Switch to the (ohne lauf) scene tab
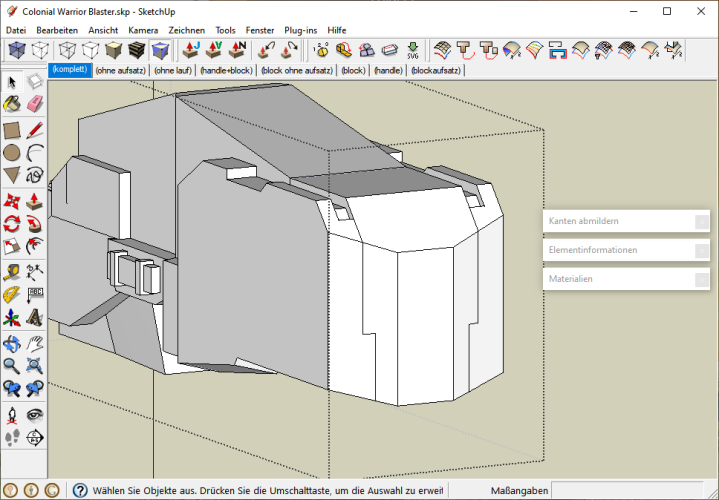The width and height of the screenshot is (719, 500). point(173,71)
